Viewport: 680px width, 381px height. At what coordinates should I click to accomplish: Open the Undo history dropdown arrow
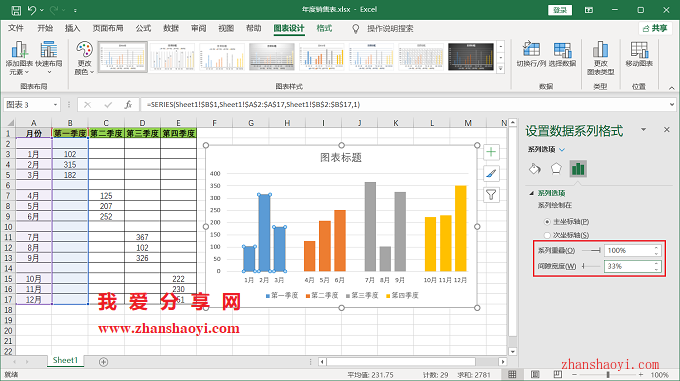pos(42,10)
